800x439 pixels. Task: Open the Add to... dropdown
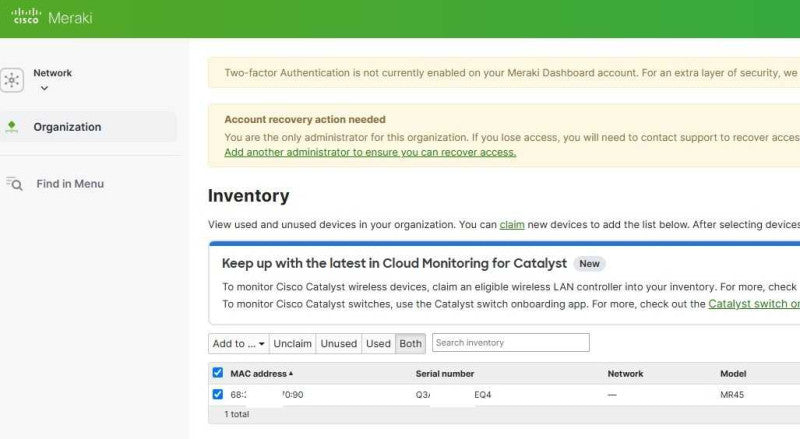(x=238, y=344)
